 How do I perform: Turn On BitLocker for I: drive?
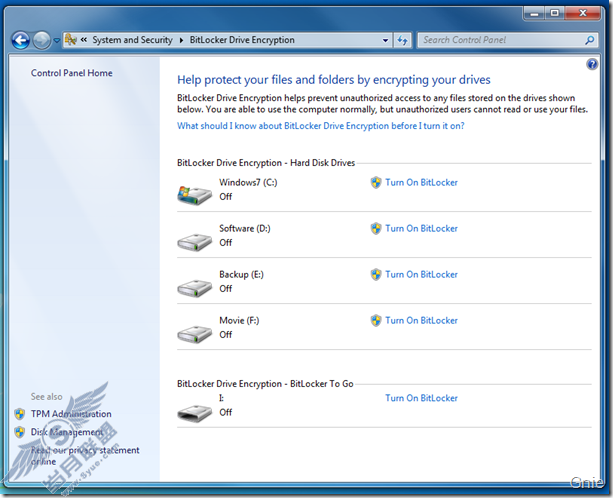(421, 398)
